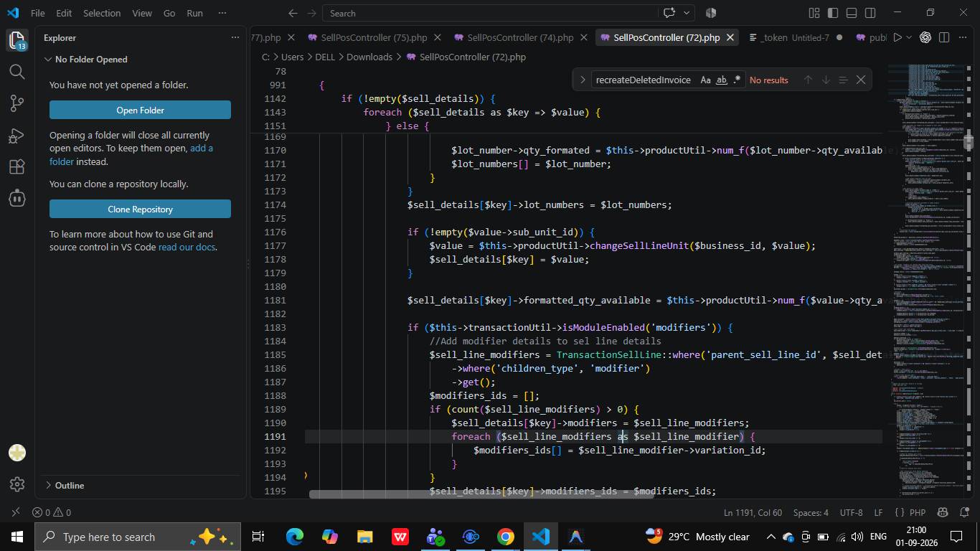Viewport: 980px width, 551px height.
Task: Go to previous match arrow
Action: coord(808,80)
